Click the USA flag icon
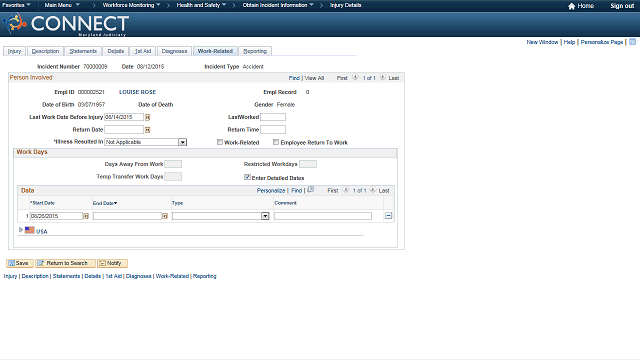This screenshot has width=640, height=360. 29,230
